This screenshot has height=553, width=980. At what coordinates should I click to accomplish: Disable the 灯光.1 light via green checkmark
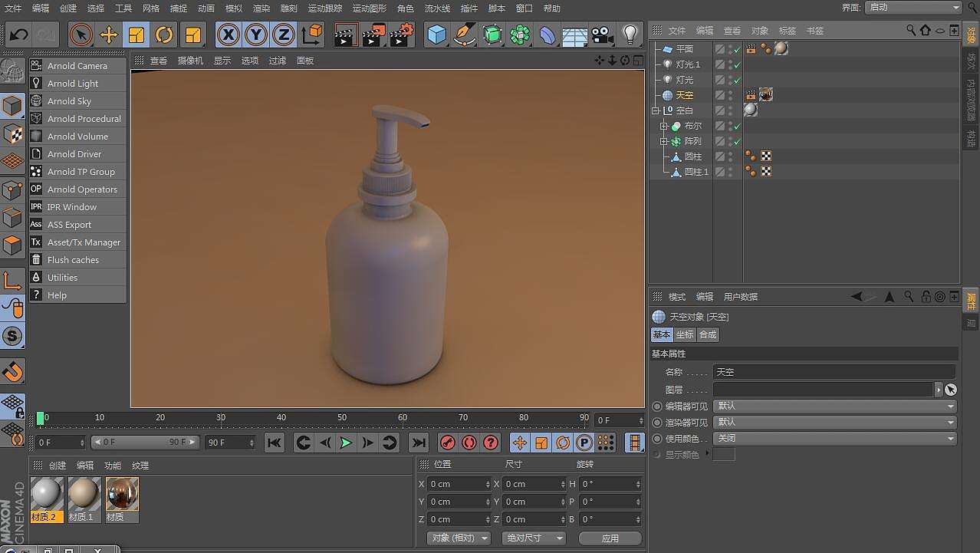[737, 64]
